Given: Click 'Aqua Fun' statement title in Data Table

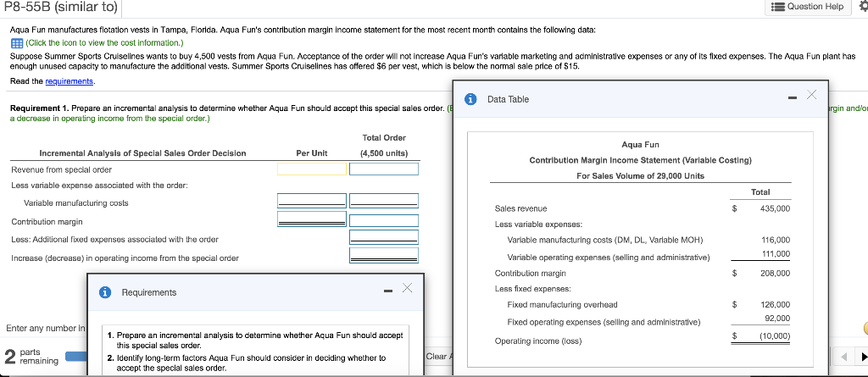Looking at the screenshot, I should (641, 145).
